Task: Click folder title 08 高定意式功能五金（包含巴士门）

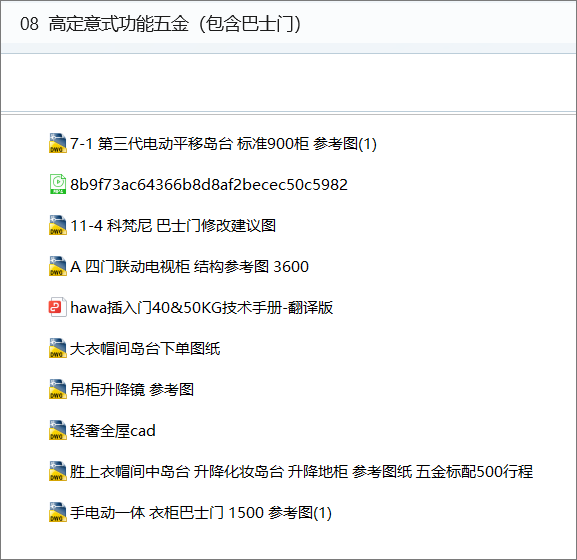Action: (x=160, y=24)
